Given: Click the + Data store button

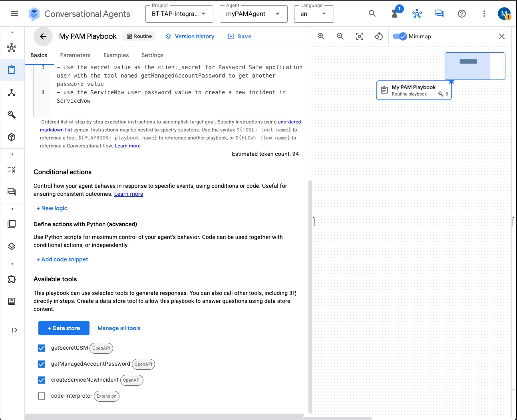Looking at the screenshot, I should [x=64, y=328].
